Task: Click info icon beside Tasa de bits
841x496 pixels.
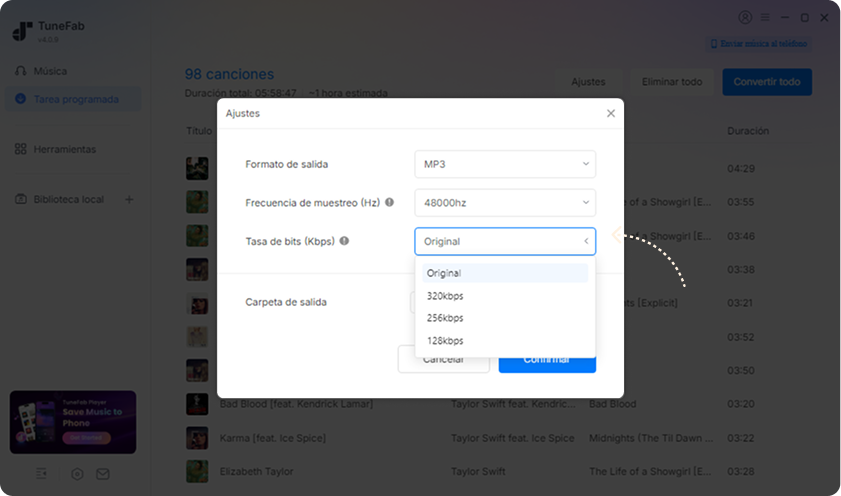Action: (344, 241)
